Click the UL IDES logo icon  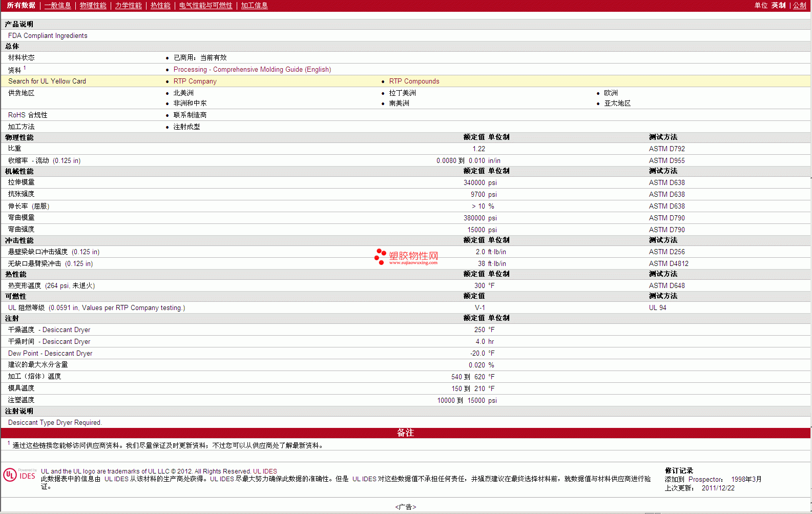tap(20, 475)
